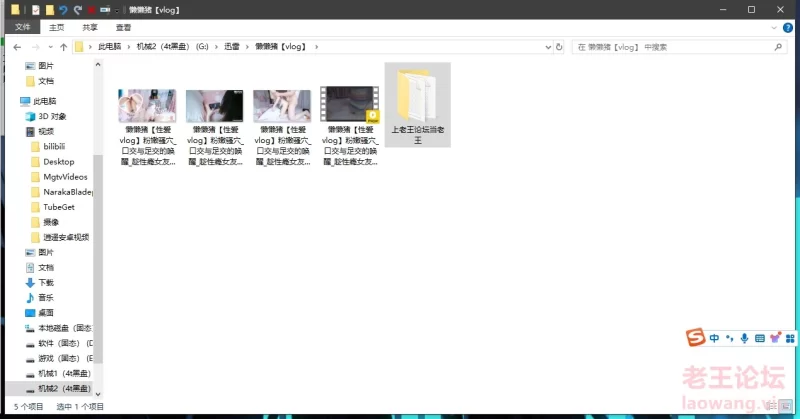The image size is (800, 419).
Task: Select 视频 in the navigation pane
Action: coord(40,132)
